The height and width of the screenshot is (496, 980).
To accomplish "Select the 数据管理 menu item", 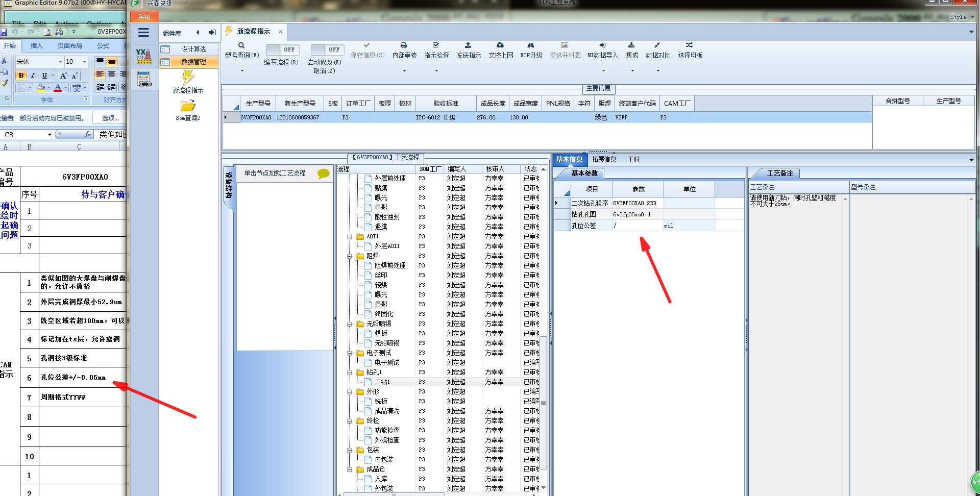I will tap(188, 62).
